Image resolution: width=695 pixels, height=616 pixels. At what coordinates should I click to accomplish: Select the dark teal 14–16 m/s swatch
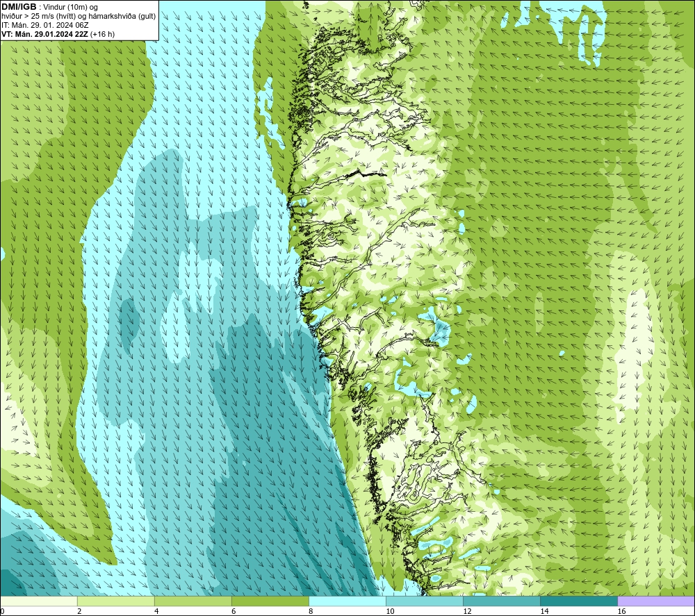point(578,601)
